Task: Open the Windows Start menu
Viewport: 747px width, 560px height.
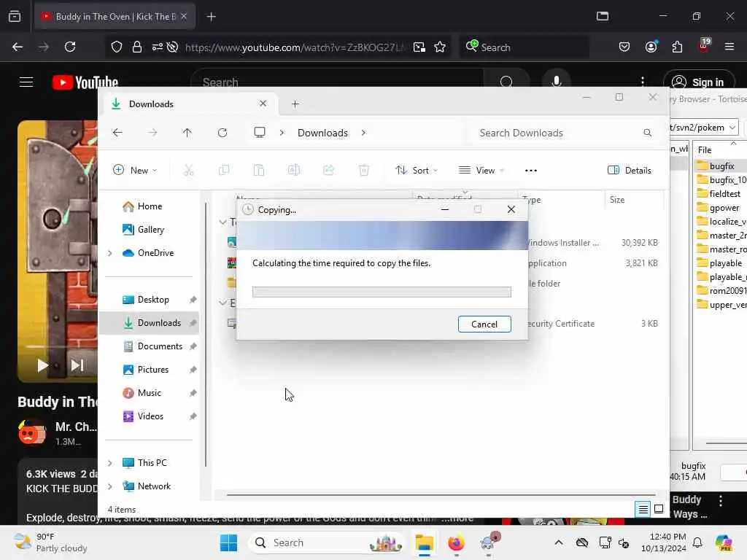Action: pyautogui.click(x=228, y=542)
